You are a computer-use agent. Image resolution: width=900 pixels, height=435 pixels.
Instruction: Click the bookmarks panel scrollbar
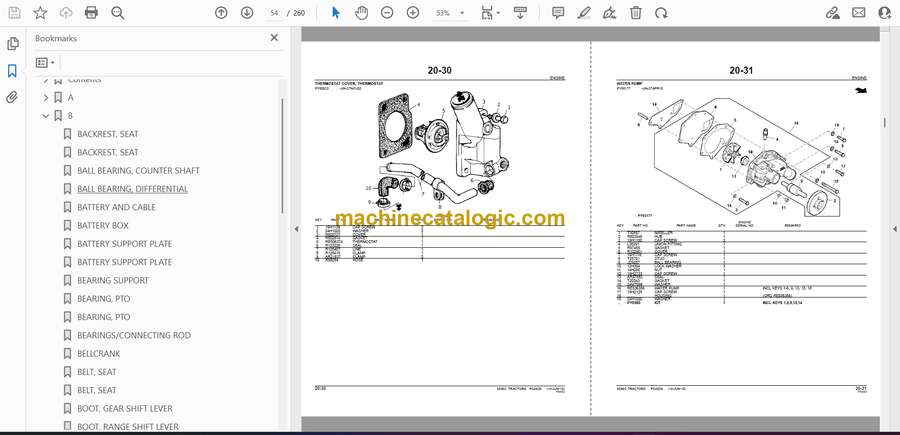point(282,156)
